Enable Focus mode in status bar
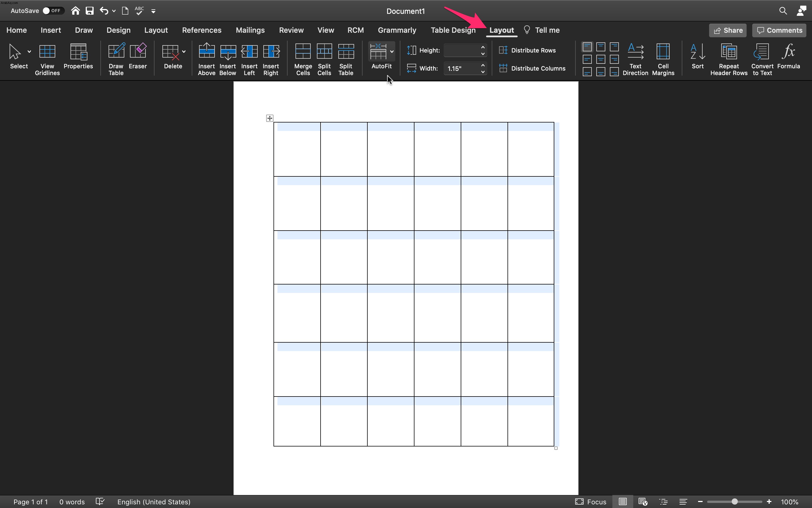The image size is (812, 508). [x=591, y=502]
